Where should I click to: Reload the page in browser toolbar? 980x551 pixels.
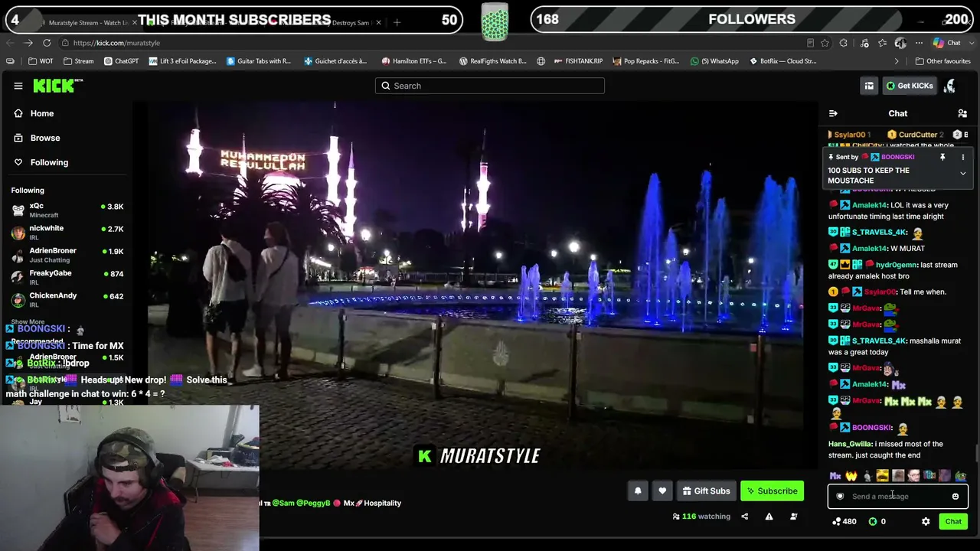click(47, 43)
